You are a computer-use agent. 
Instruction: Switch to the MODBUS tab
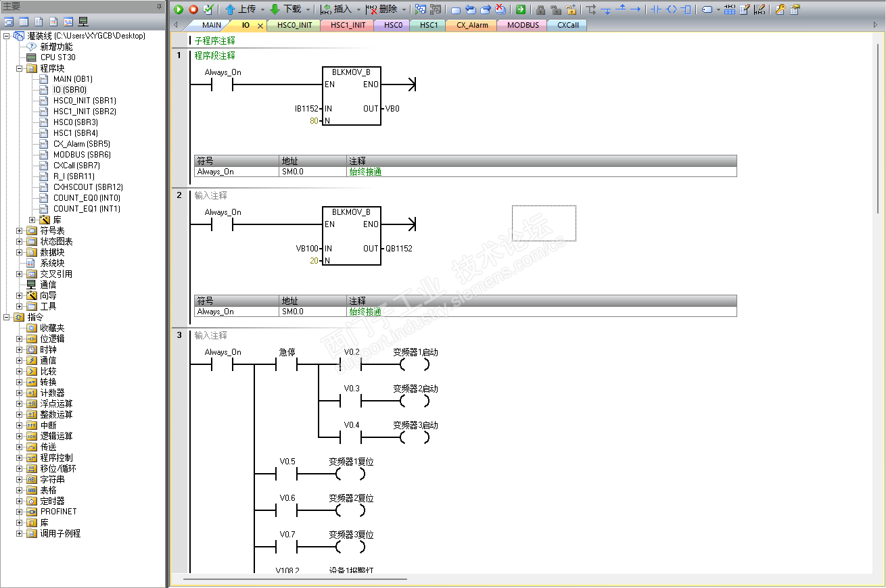(x=523, y=25)
